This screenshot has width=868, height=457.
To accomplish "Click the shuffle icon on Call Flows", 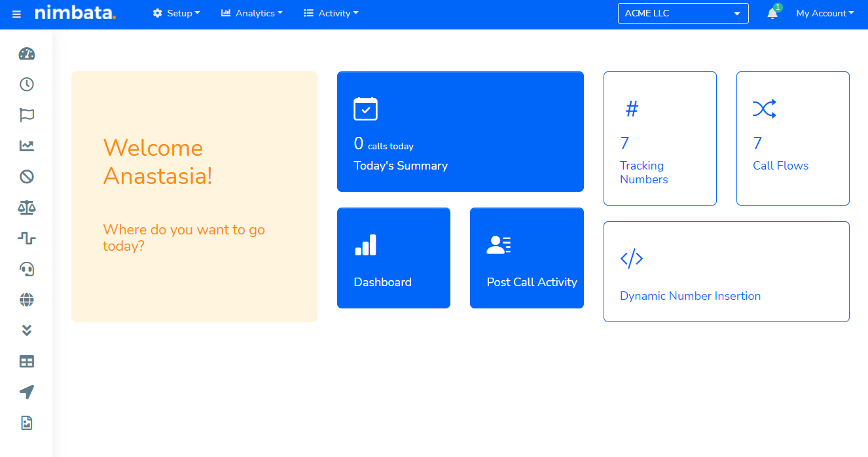I will 765,109.
